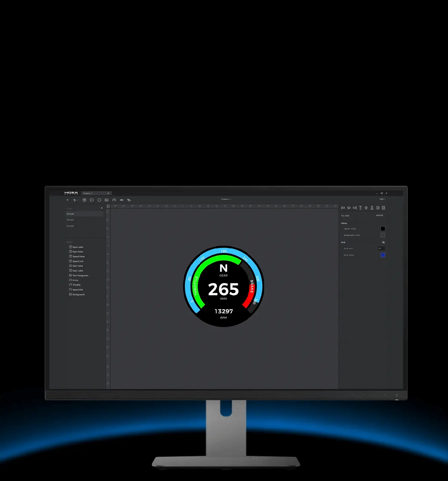
Task: Toggle grid visibility eye icon
Action: pos(383,242)
